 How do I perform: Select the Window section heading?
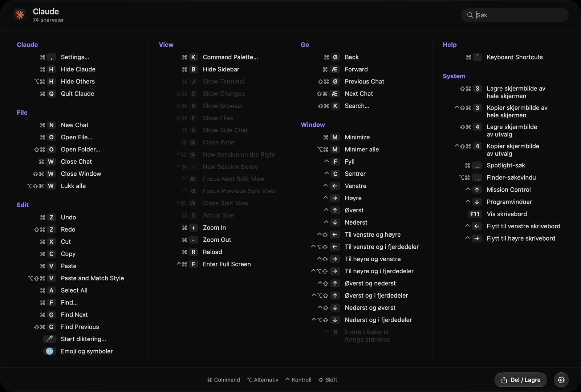point(313,124)
